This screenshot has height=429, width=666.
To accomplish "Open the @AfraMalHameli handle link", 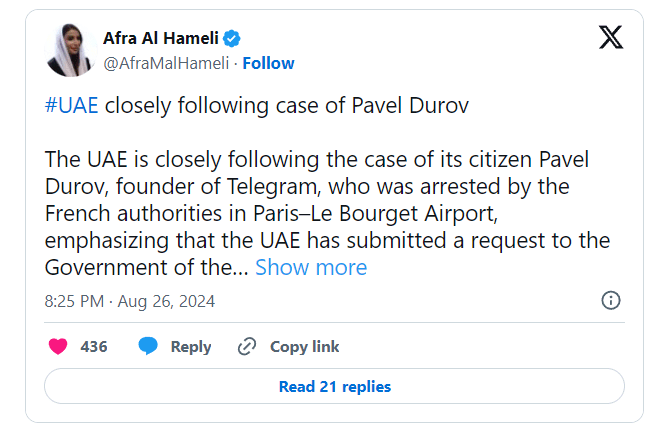I will 166,63.
